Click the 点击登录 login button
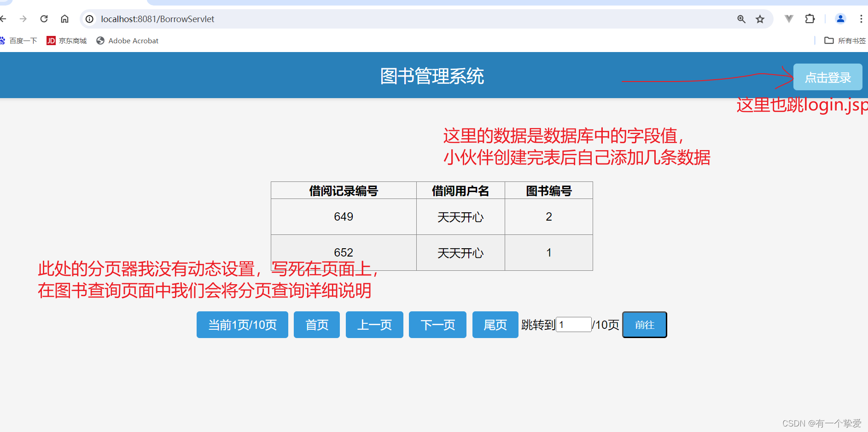868x432 pixels. click(x=827, y=77)
